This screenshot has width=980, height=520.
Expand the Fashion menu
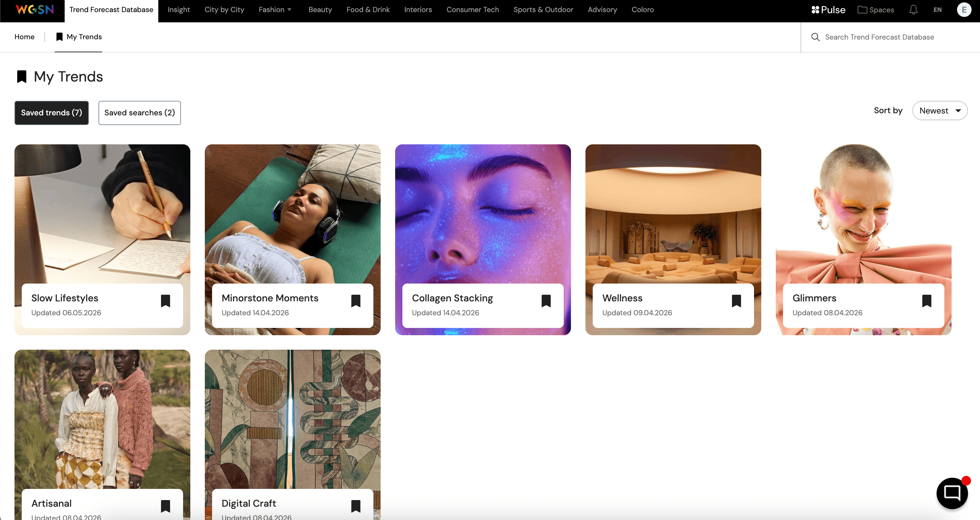point(275,9)
